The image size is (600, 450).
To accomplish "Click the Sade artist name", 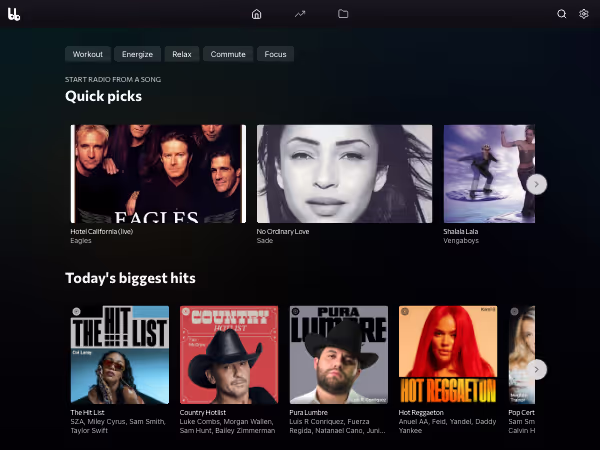I will (265, 241).
